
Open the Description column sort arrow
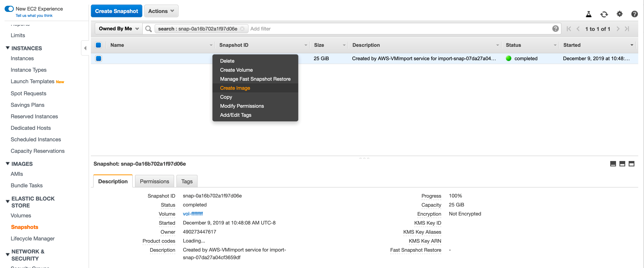point(497,45)
